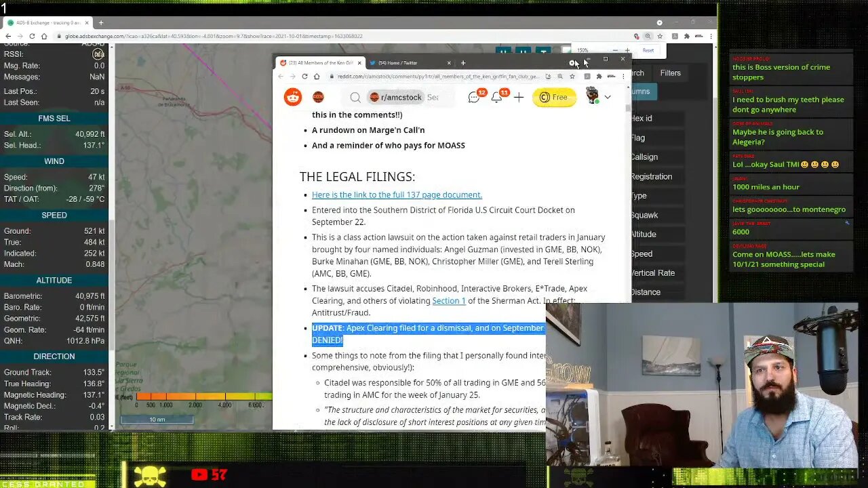Open the Filters tab on ADS-B panel
868x488 pixels.
670,73
